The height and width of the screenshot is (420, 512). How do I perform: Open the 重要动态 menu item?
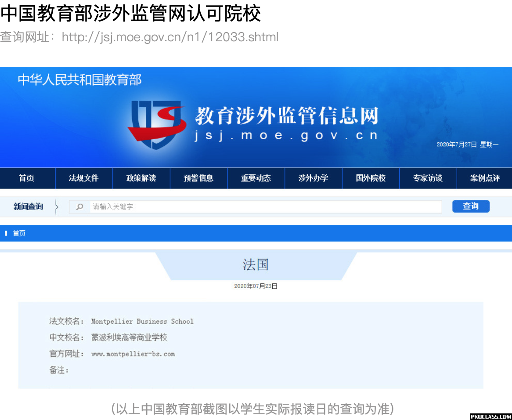256,178
